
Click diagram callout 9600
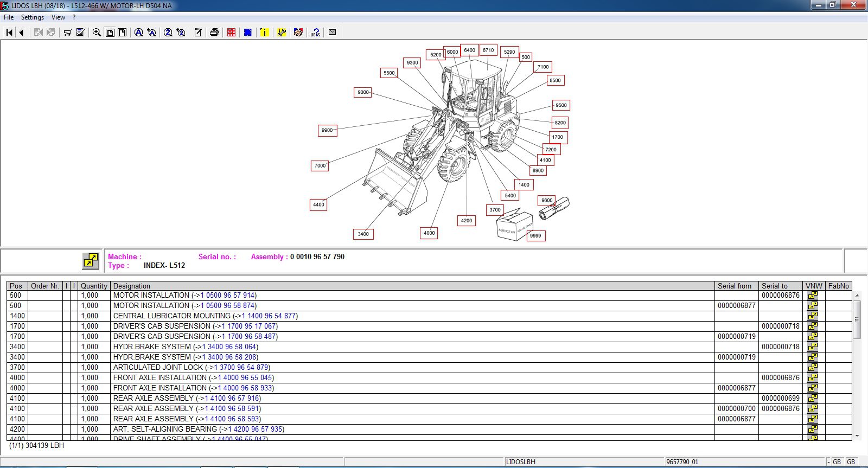point(547,201)
